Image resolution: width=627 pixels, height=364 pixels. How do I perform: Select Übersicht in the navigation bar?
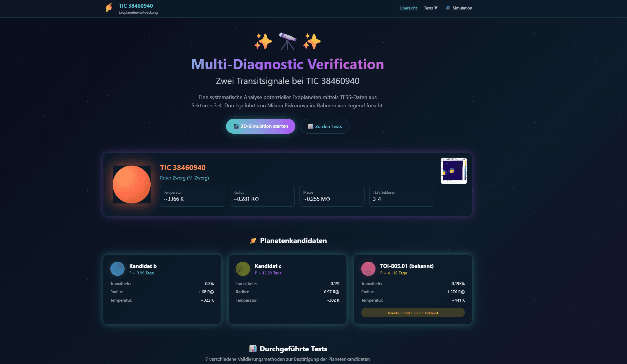[x=408, y=8]
